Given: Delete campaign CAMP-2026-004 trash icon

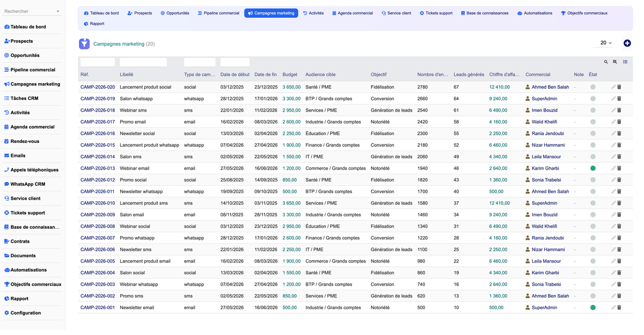Looking at the screenshot, I should tap(619, 272).
